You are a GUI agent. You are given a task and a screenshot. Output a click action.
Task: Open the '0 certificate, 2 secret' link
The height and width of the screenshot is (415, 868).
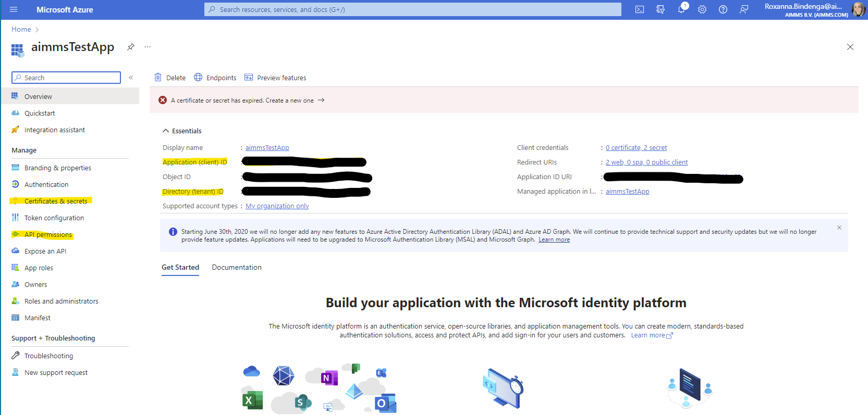(x=636, y=147)
